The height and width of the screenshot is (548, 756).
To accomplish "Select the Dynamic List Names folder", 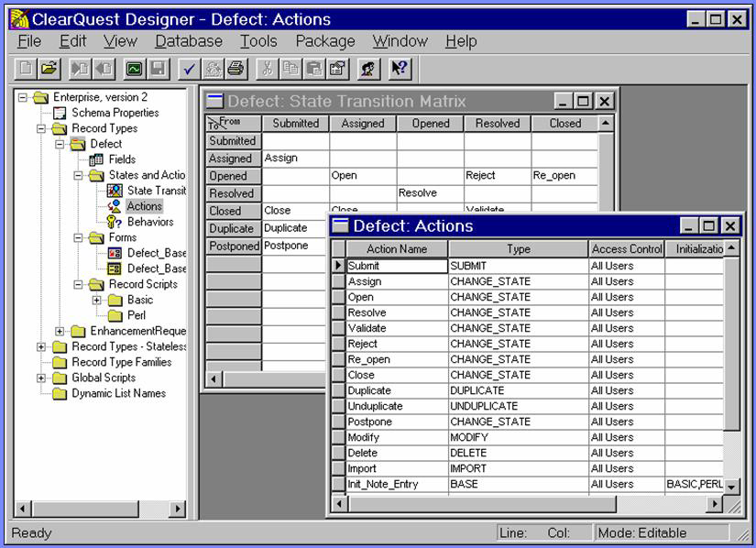I will [118, 393].
